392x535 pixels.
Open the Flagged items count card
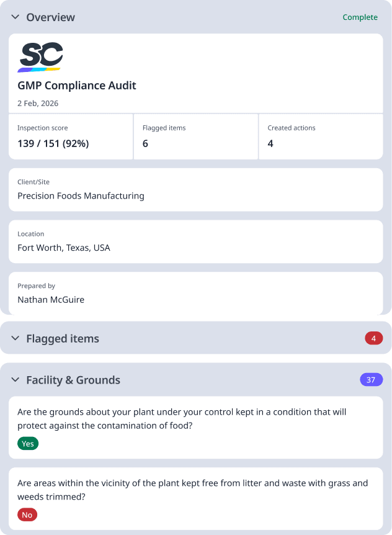point(195,137)
